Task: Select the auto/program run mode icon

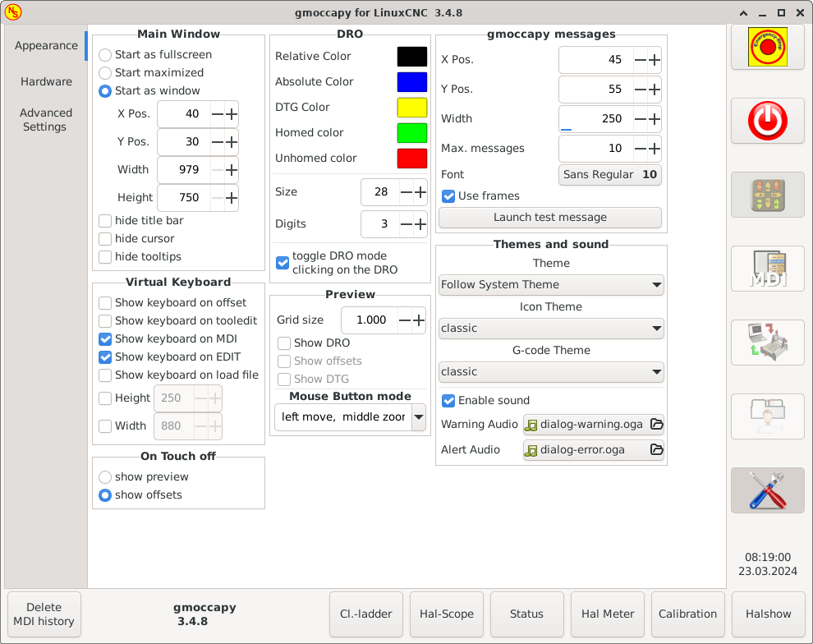Action: point(768,343)
